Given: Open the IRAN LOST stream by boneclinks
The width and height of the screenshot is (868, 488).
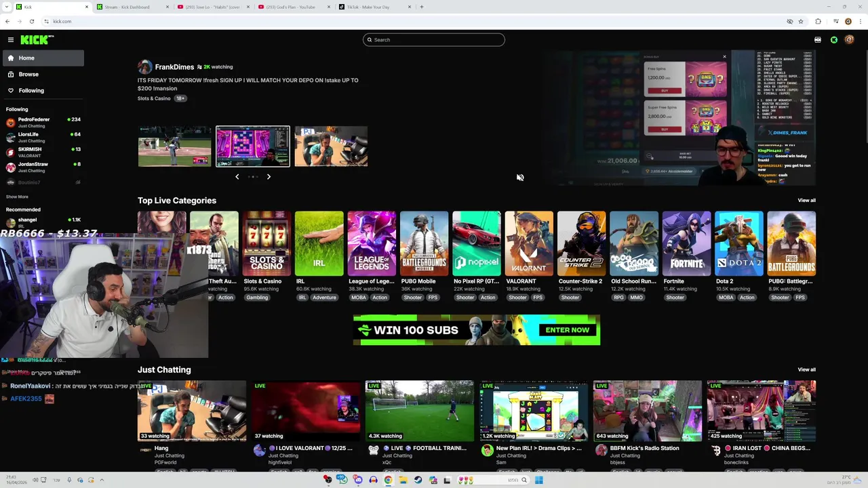Looking at the screenshot, I should click(x=762, y=411).
